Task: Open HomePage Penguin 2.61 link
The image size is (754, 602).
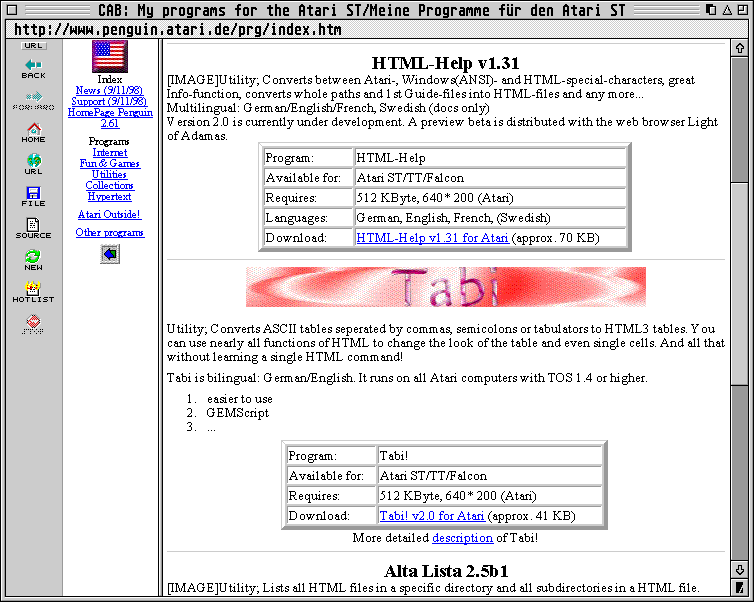Action: 110,118
